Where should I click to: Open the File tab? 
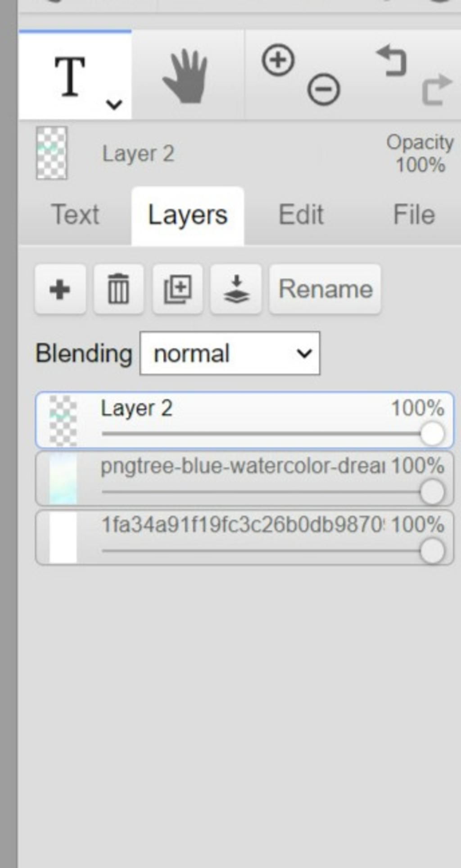click(x=414, y=215)
